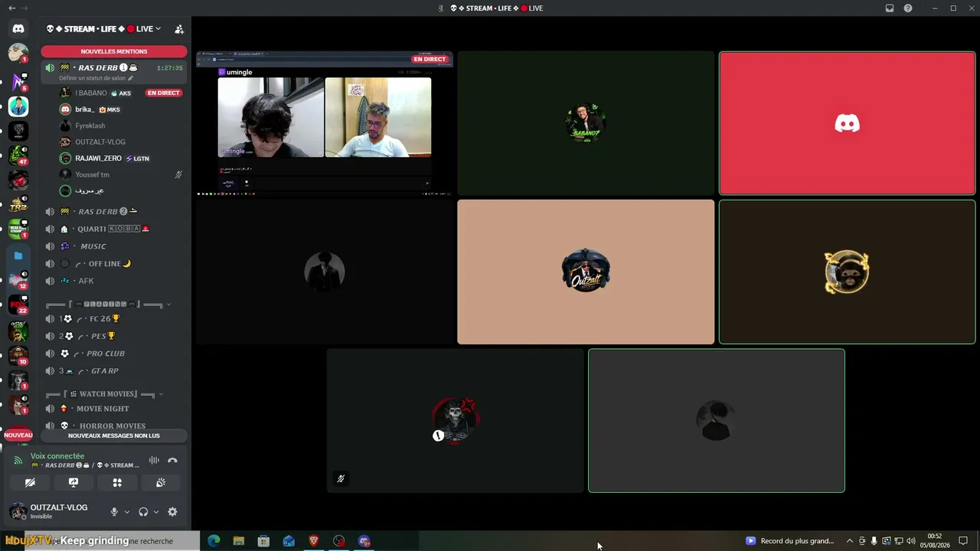Open Brave browser from taskbar
Image resolution: width=980 pixels, height=551 pixels.
[x=314, y=541]
